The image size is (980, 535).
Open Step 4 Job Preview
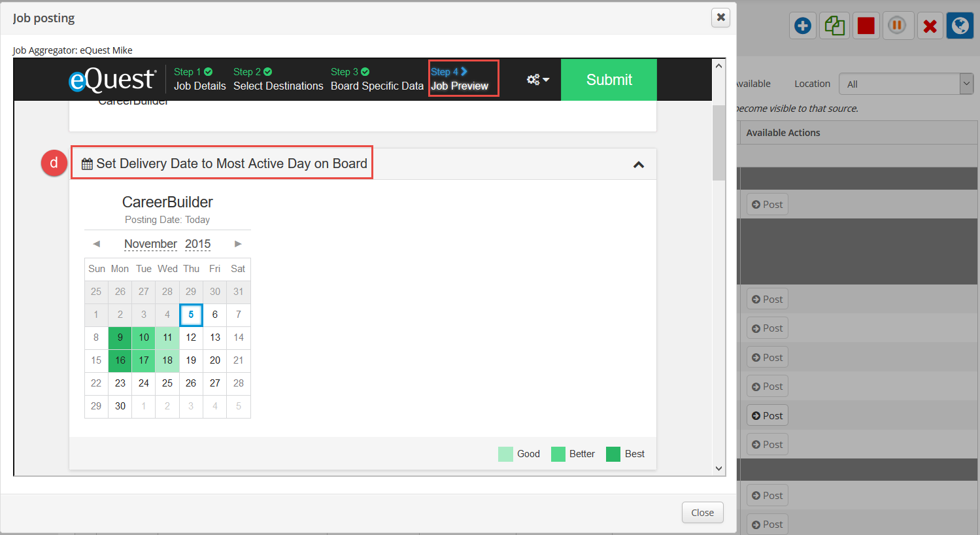click(x=460, y=79)
